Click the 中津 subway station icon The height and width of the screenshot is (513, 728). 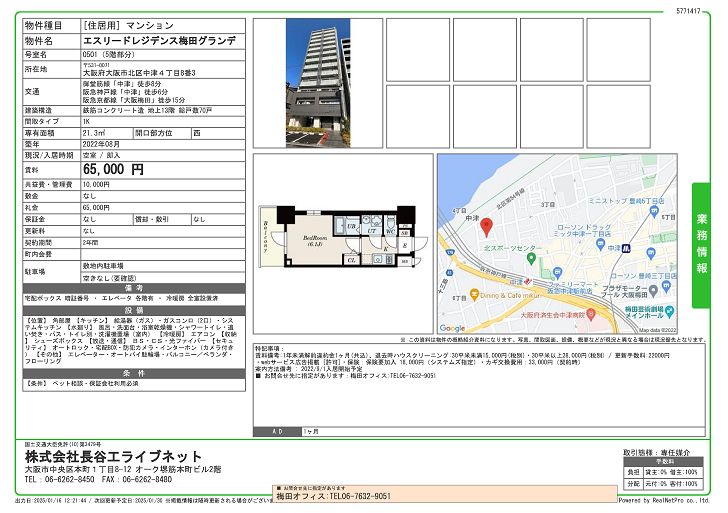[x=626, y=248]
